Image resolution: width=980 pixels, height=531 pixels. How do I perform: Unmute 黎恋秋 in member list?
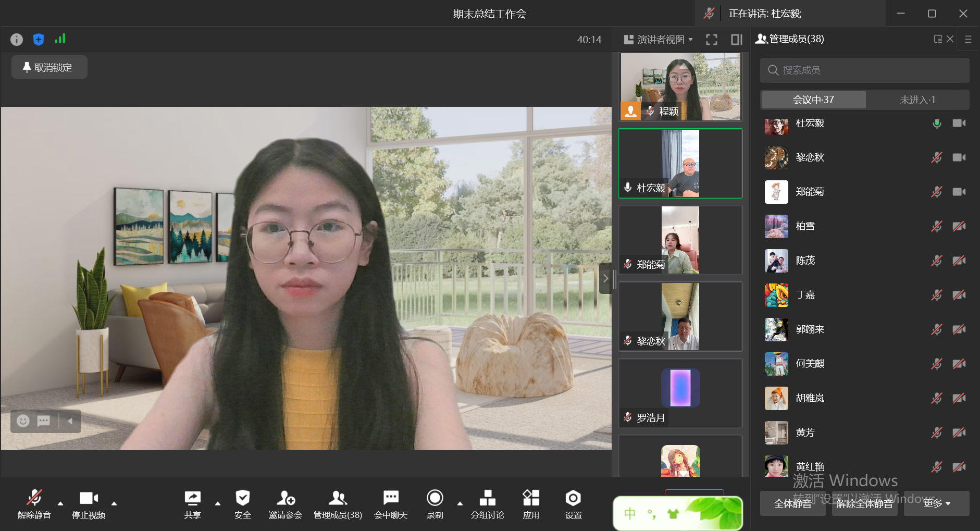pyautogui.click(x=937, y=157)
